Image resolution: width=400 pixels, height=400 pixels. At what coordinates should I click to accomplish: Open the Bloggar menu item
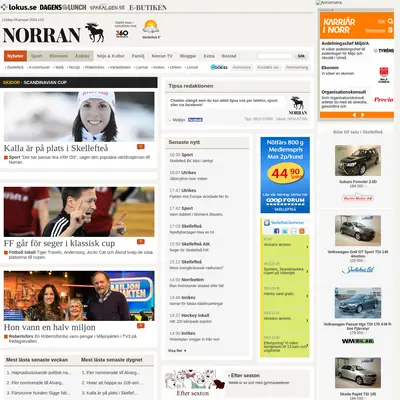(x=188, y=56)
